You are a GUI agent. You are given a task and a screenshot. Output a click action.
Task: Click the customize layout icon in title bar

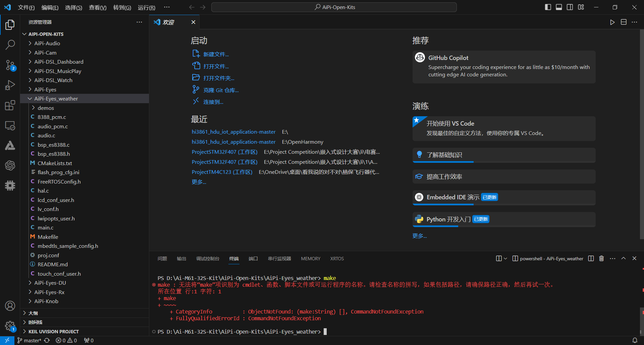tap(581, 7)
